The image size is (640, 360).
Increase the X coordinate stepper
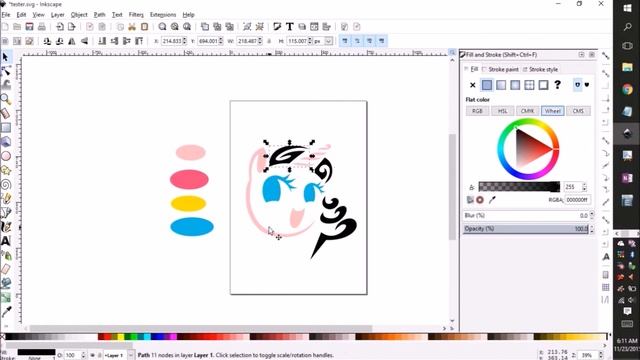coord(184,39)
